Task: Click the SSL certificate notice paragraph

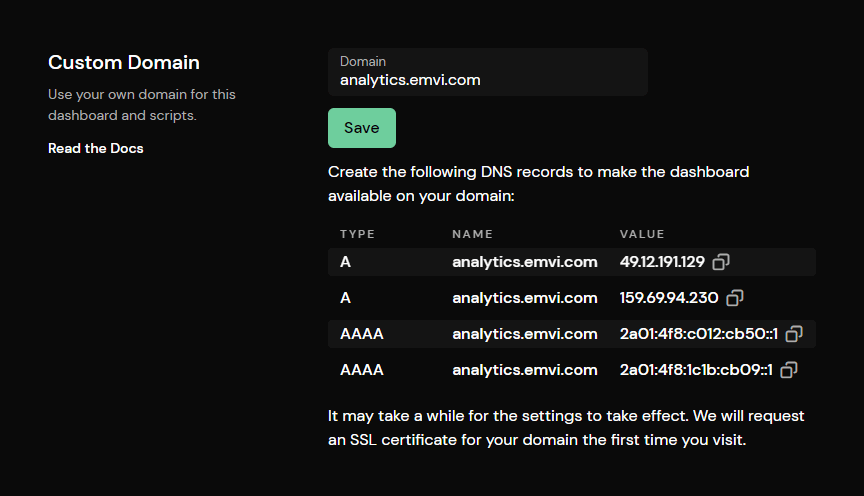Action: pyautogui.click(x=566, y=428)
